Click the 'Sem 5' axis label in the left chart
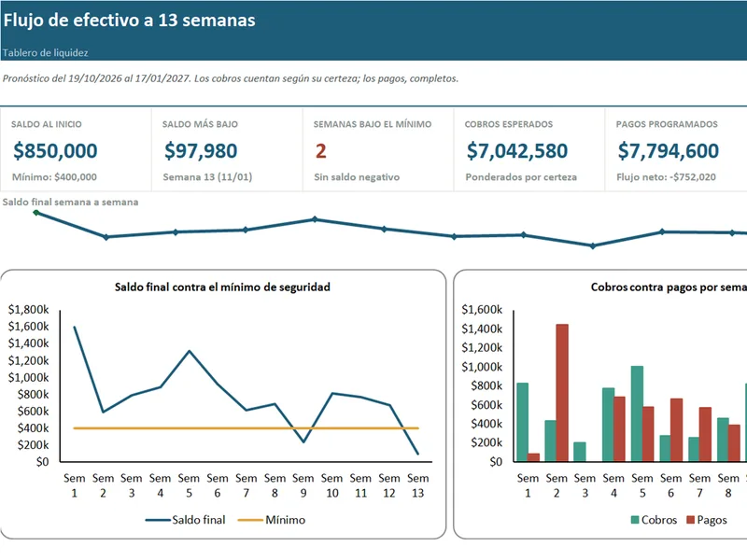The height and width of the screenshot is (560, 747). [189, 485]
